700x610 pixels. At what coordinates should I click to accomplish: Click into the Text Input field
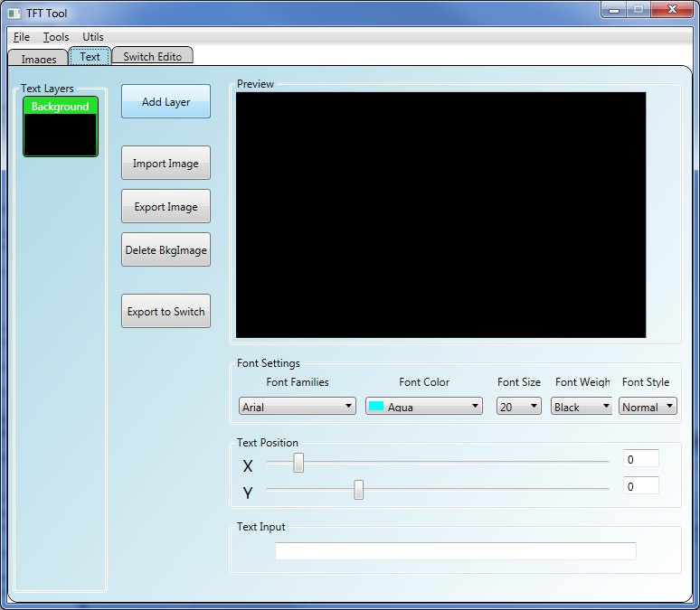[455, 551]
